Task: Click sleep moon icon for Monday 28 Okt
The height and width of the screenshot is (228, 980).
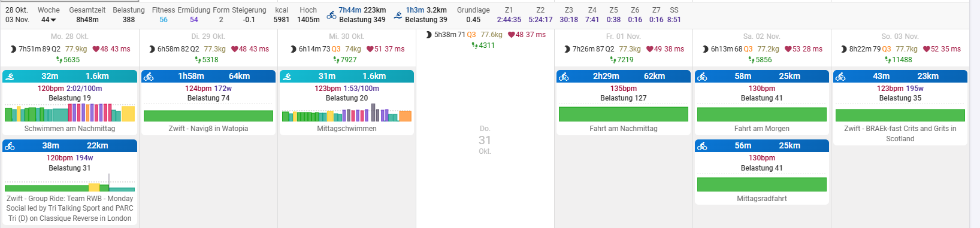Action: [x=13, y=49]
